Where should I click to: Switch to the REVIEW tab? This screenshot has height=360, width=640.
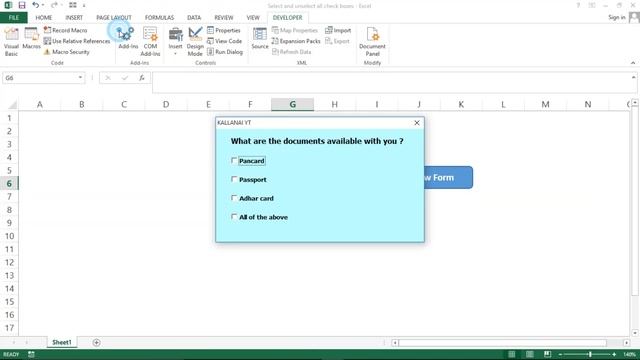pyautogui.click(x=224, y=18)
